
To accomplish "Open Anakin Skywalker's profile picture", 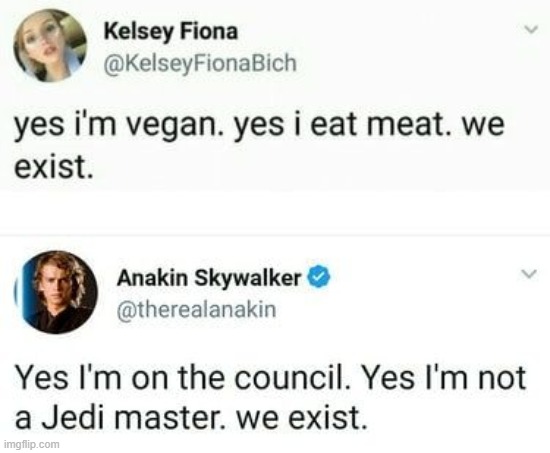I will pyautogui.click(x=56, y=292).
